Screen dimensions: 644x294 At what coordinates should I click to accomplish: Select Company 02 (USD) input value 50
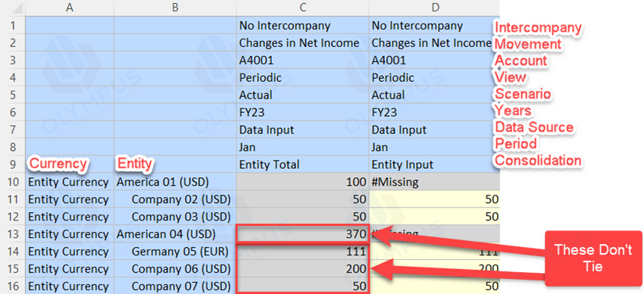435,199
